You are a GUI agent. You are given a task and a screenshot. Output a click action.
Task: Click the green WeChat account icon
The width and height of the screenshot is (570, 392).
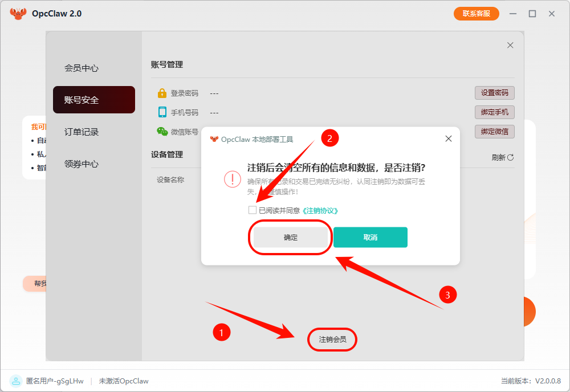tap(162, 131)
